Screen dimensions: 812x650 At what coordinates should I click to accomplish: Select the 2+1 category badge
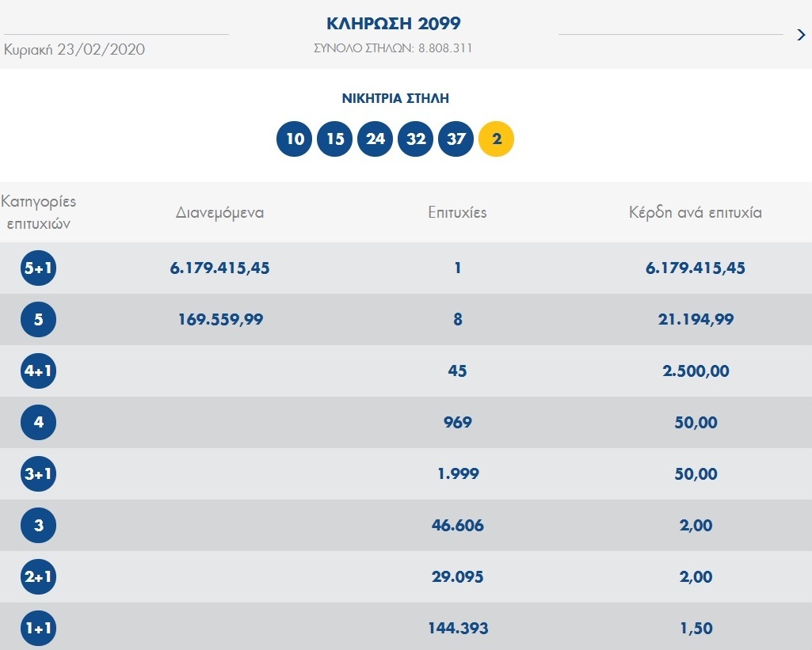click(x=38, y=577)
